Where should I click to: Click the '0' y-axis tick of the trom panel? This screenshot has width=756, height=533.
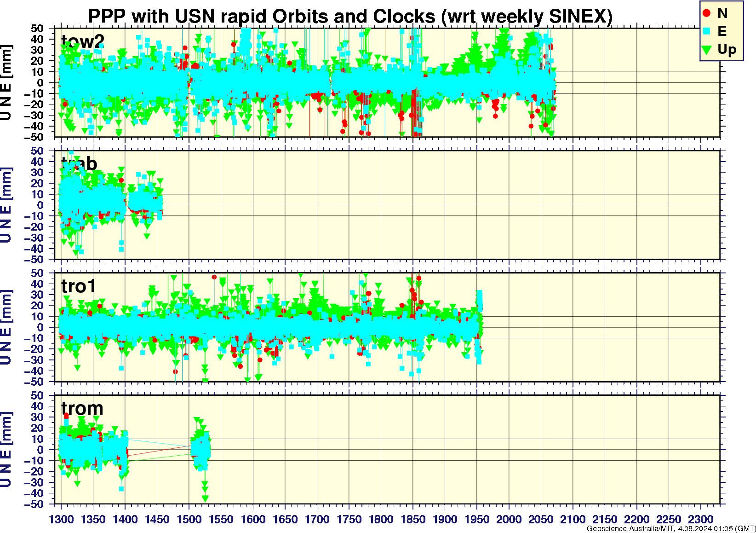point(41,450)
